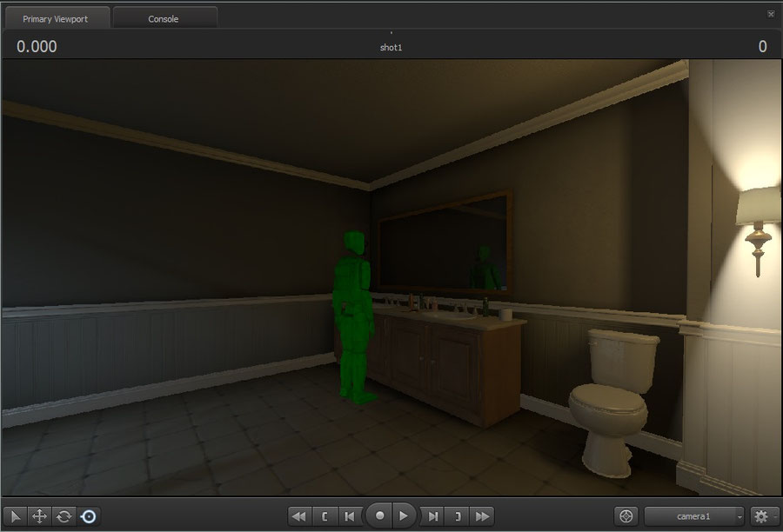Step forward with the right-arrow-and-bar button
783x532 pixels.
click(x=433, y=516)
